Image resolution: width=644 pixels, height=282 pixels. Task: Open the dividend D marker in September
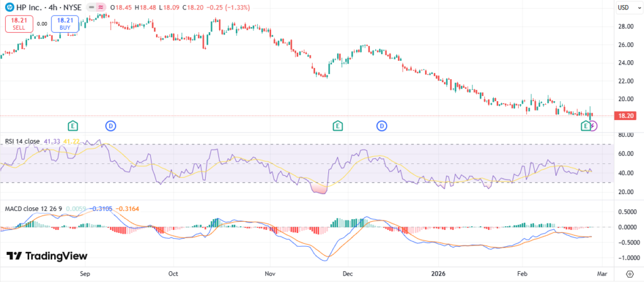point(111,126)
